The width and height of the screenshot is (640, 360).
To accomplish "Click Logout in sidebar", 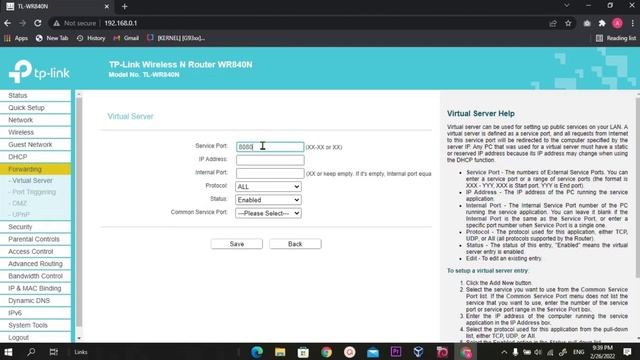I will pyautogui.click(x=36, y=338).
